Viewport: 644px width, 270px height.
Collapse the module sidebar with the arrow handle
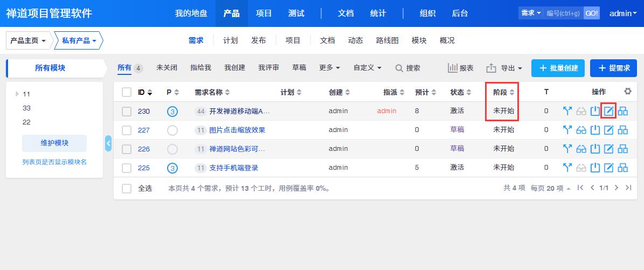coord(108,143)
